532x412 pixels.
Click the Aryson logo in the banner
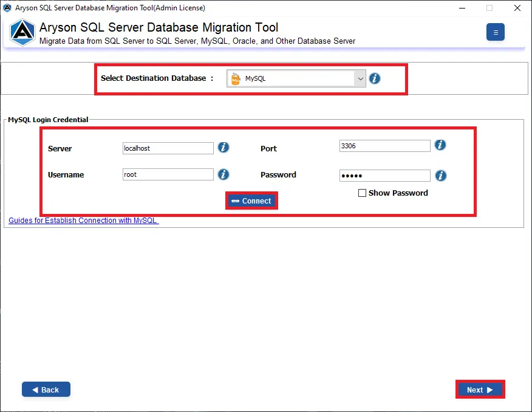pyautogui.click(x=22, y=32)
